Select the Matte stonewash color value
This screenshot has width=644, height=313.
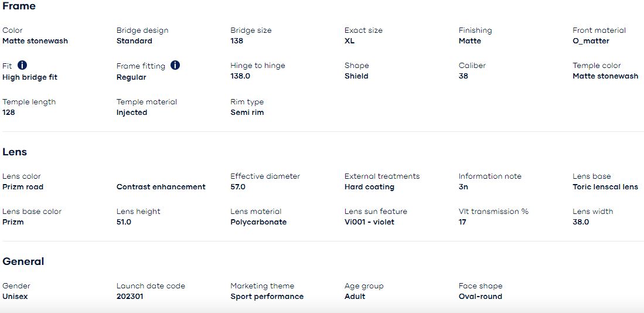35,41
